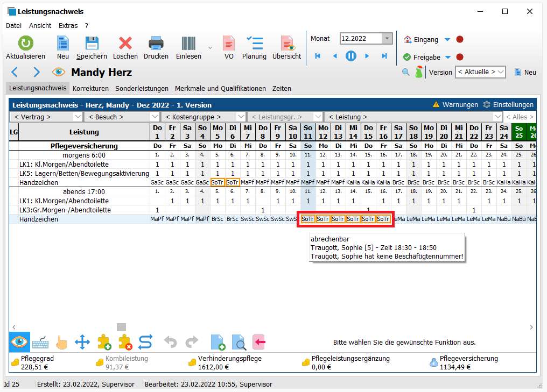
Task: Click the green Aktualisieren refresh icon
Action: 25,44
